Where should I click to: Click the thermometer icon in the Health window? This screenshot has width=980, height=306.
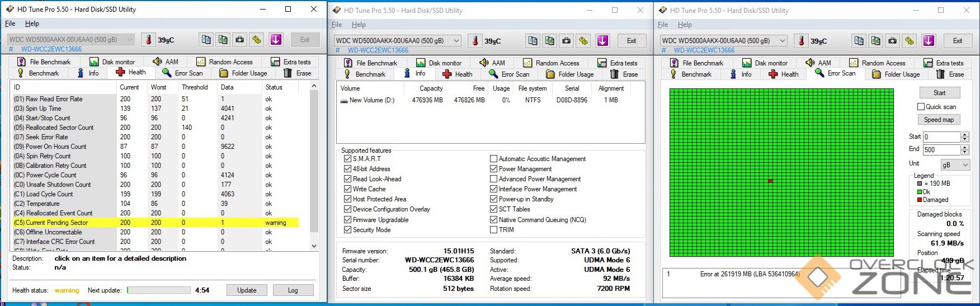(149, 40)
